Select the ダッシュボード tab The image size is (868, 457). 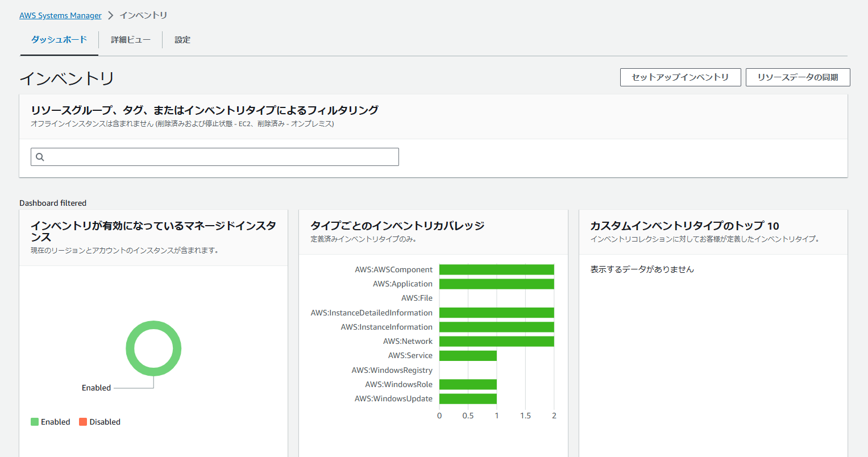point(59,40)
